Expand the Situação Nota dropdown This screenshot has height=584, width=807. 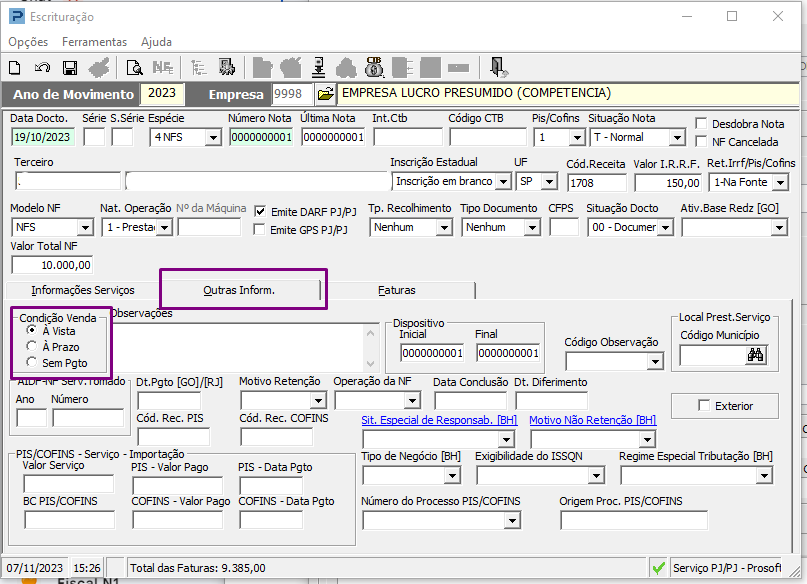pos(677,138)
